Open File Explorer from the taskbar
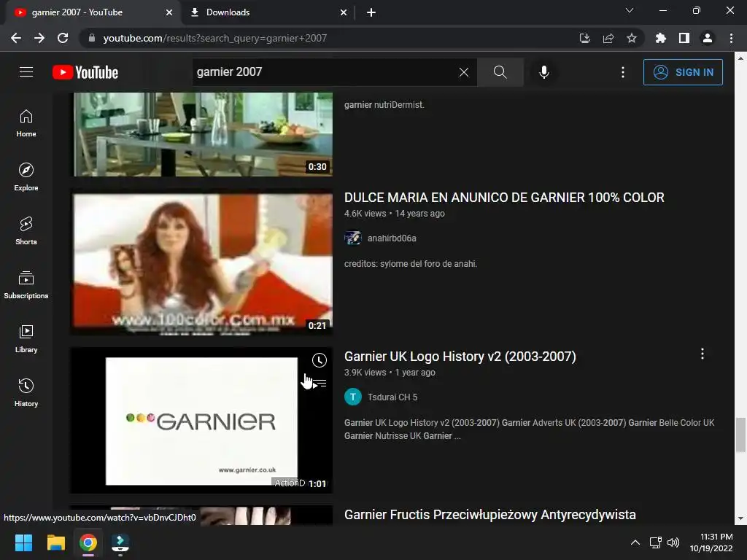Viewport: 747px width, 560px height. point(55,542)
